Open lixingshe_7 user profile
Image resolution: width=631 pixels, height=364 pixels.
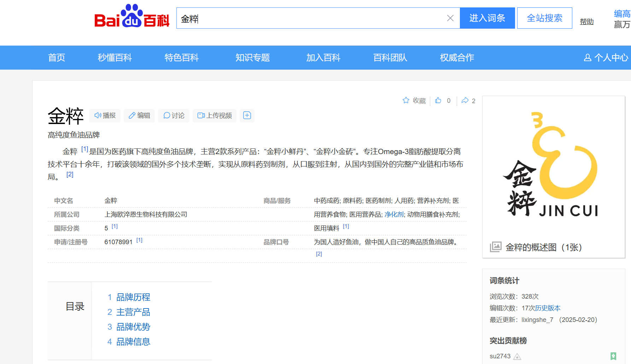(x=537, y=320)
